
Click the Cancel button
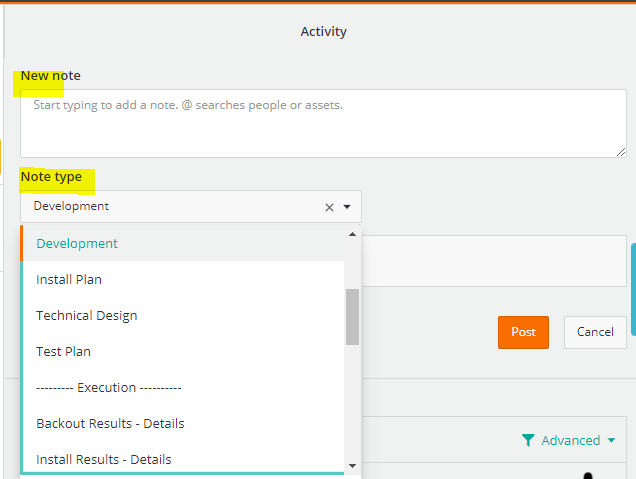(594, 332)
